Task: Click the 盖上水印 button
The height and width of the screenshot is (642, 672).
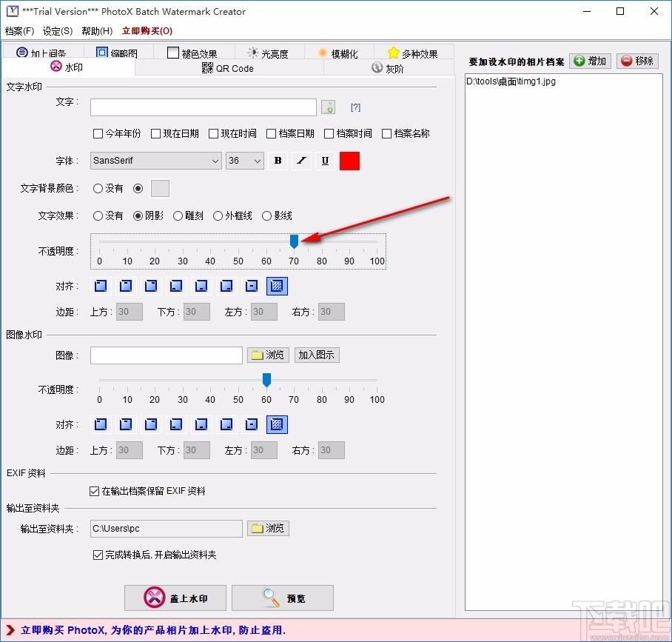Action: (175, 598)
